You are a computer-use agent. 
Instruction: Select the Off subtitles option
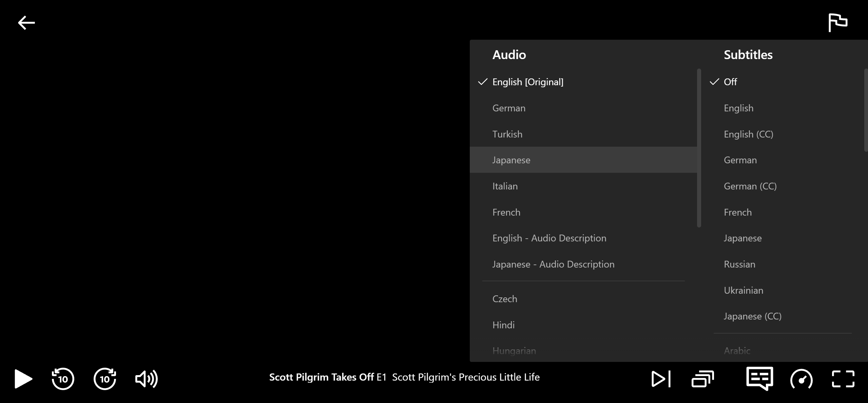coord(730,82)
